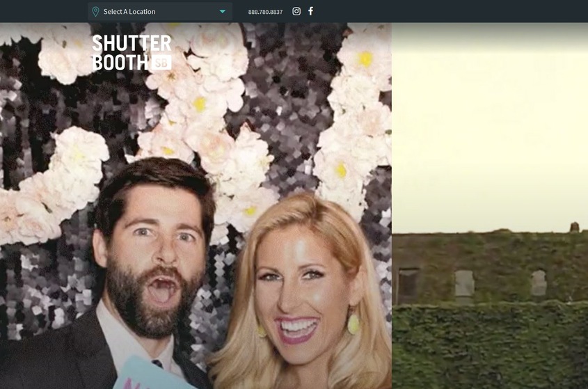The width and height of the screenshot is (588, 389).
Task: Call the phone number 888.780.8837
Action: pos(265,12)
